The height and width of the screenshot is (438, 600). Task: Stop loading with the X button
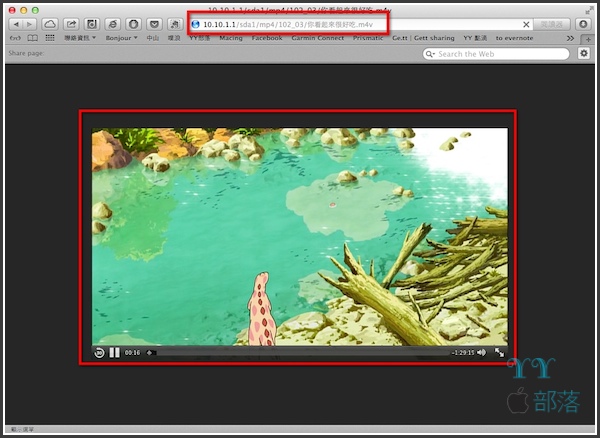(526, 24)
